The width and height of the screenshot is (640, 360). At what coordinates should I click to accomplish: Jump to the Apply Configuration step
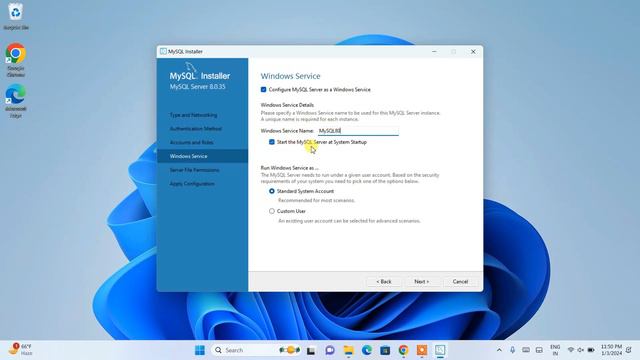point(192,184)
